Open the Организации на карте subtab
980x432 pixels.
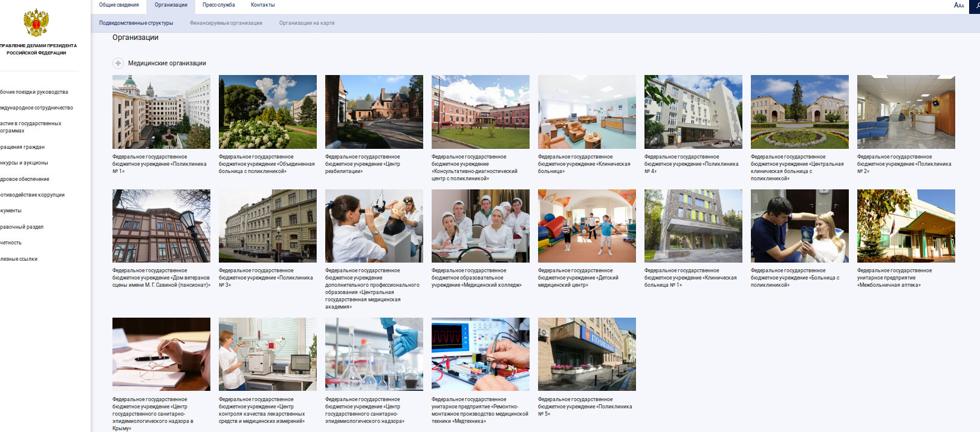pos(307,23)
